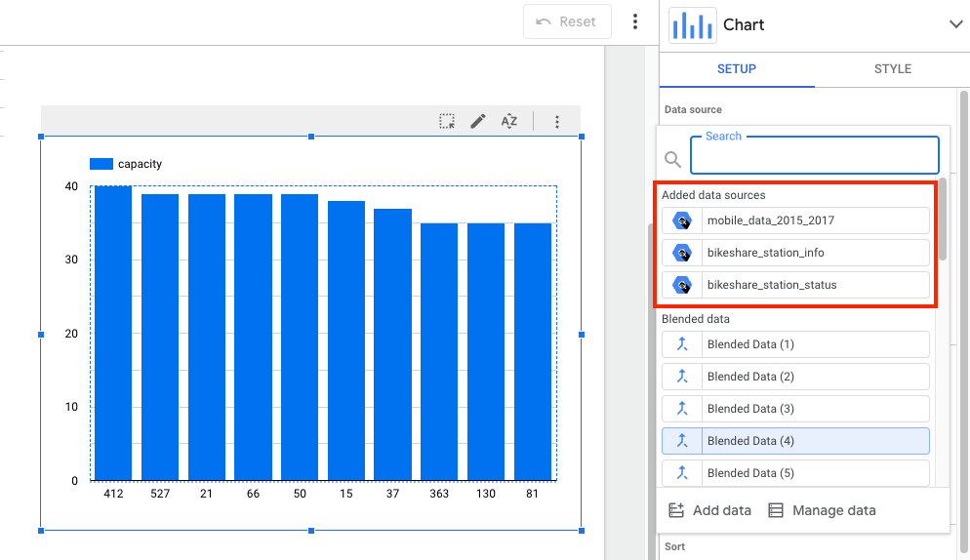This screenshot has width=970, height=560.
Task: Click the bar for station 50
Action: [x=300, y=338]
